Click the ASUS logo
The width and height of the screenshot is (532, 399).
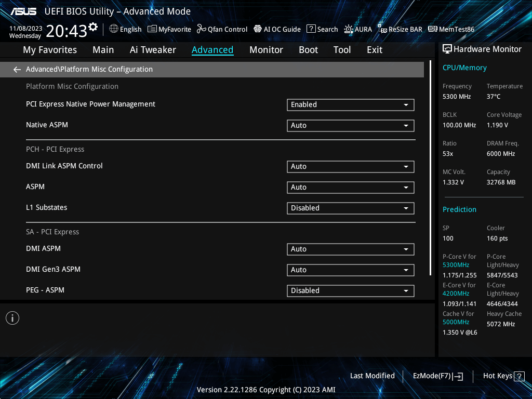23,11
